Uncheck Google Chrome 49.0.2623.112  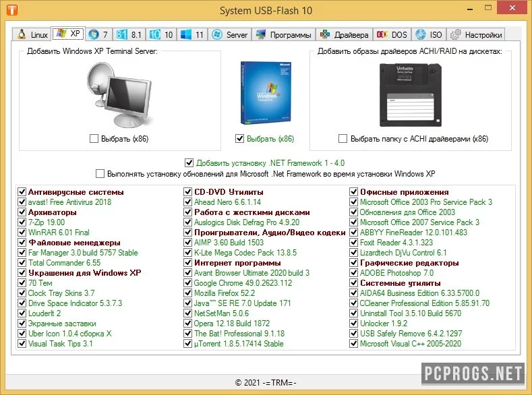point(188,283)
